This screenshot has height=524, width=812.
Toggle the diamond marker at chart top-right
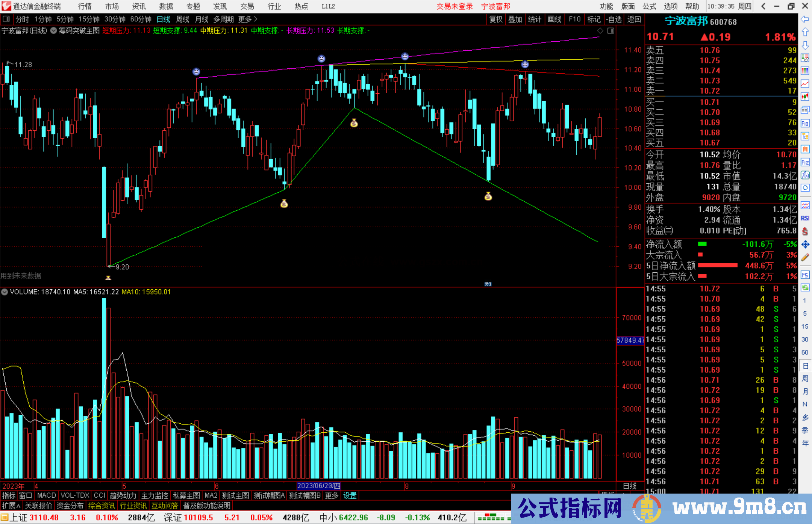(600, 31)
